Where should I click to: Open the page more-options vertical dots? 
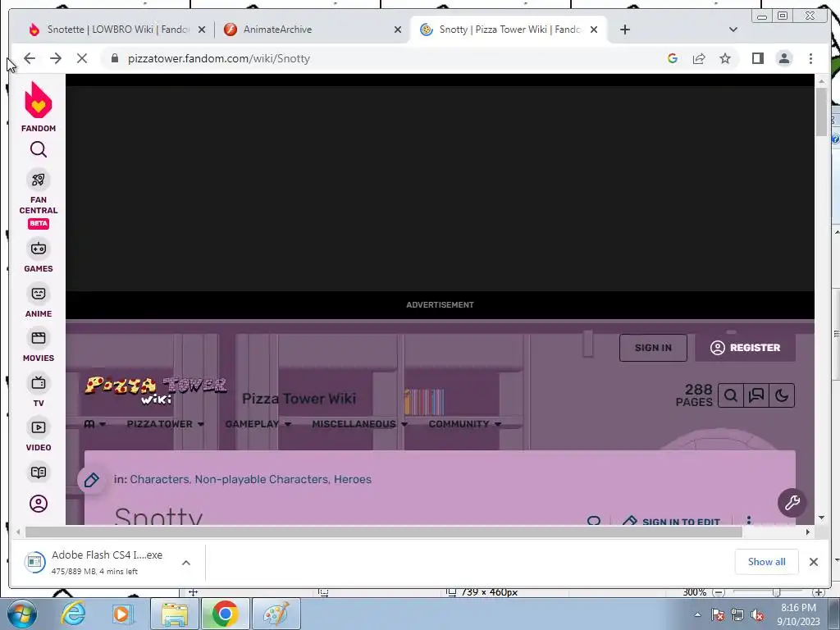pyautogui.click(x=749, y=520)
